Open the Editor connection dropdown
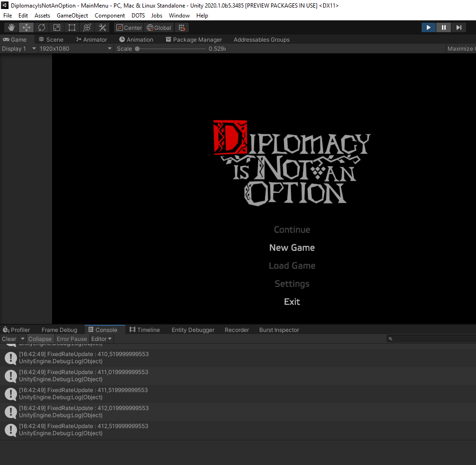 point(101,339)
